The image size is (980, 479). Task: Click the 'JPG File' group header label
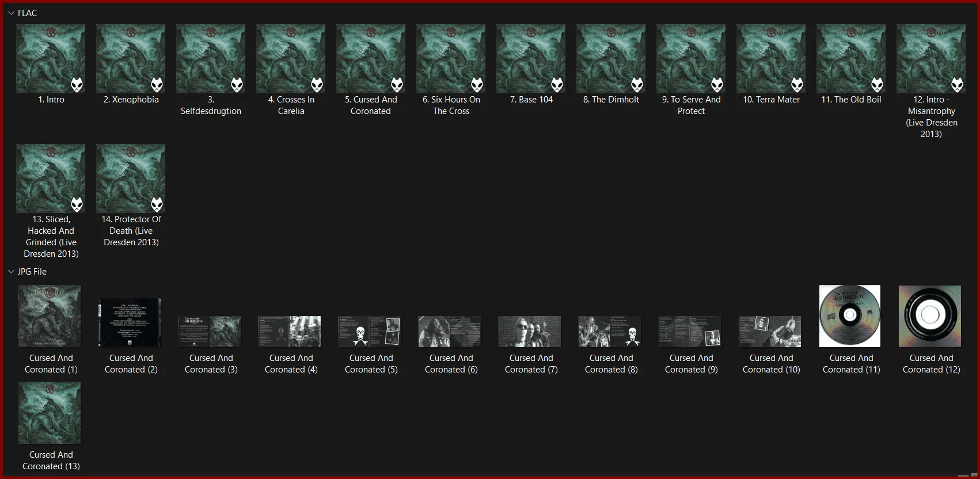pyautogui.click(x=32, y=271)
